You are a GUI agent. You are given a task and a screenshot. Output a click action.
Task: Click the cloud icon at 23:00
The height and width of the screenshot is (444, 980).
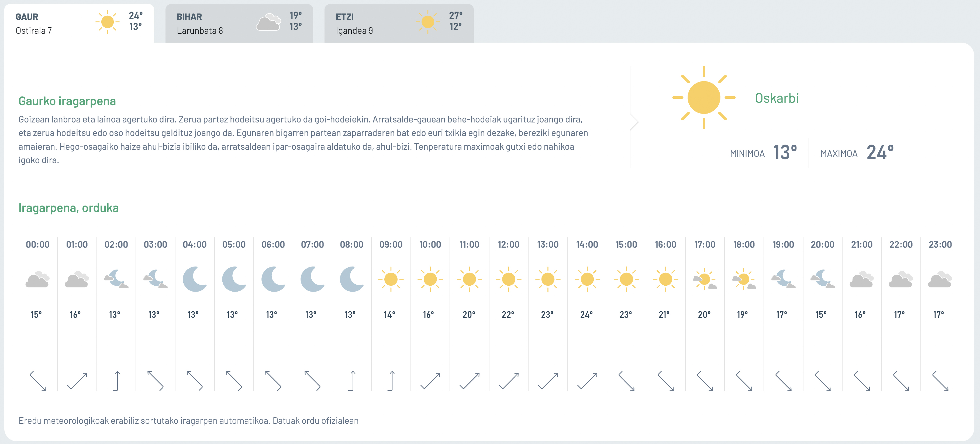(940, 279)
